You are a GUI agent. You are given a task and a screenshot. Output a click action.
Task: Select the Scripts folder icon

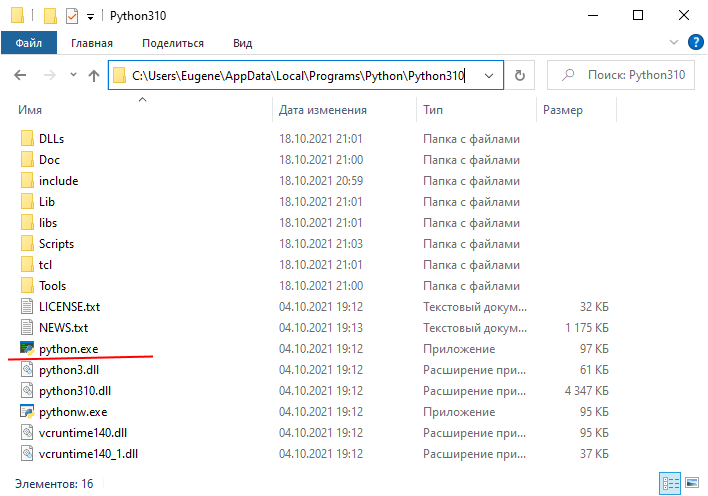click(x=27, y=243)
